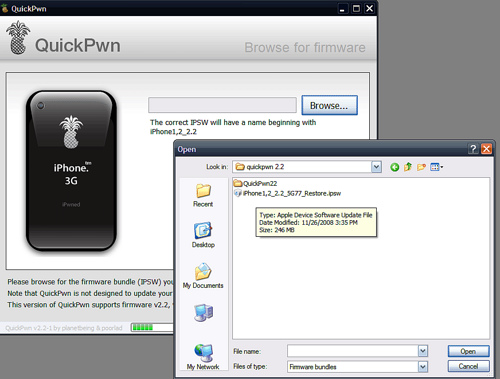Viewport: 500px width, 379px height.
Task: Click the Open button in the dialog
Action: 468,351
